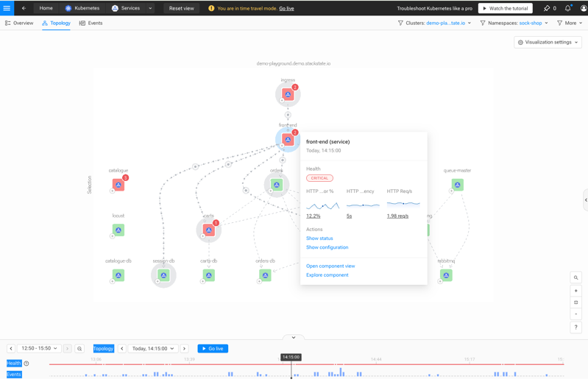Click the search magnifier on topology canvas
The height and width of the screenshot is (382, 588).
pyautogui.click(x=576, y=277)
